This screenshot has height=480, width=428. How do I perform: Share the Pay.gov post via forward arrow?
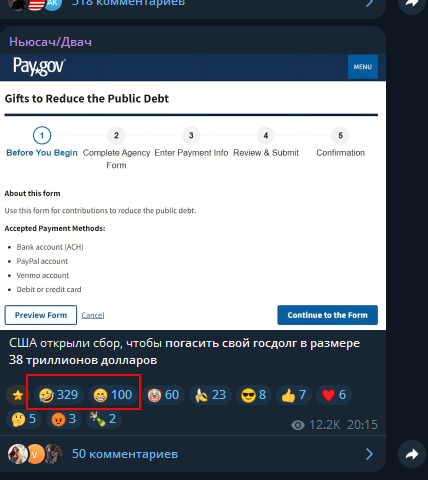click(412, 454)
